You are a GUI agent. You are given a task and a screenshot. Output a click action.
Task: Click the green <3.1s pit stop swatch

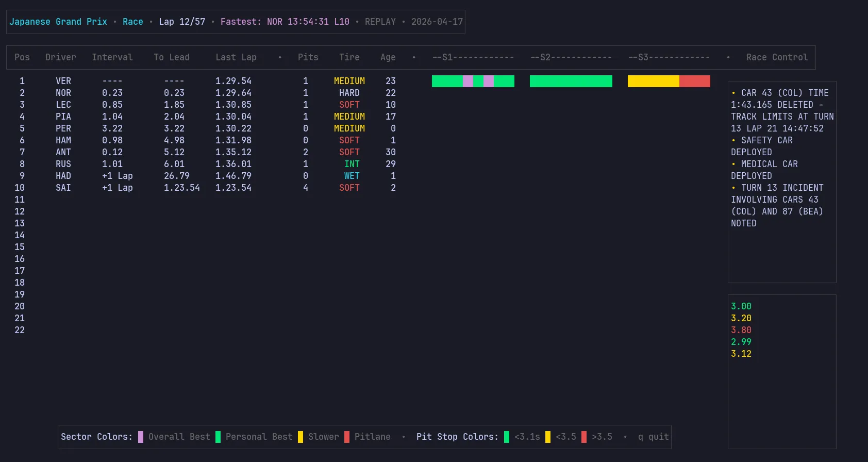click(507, 437)
